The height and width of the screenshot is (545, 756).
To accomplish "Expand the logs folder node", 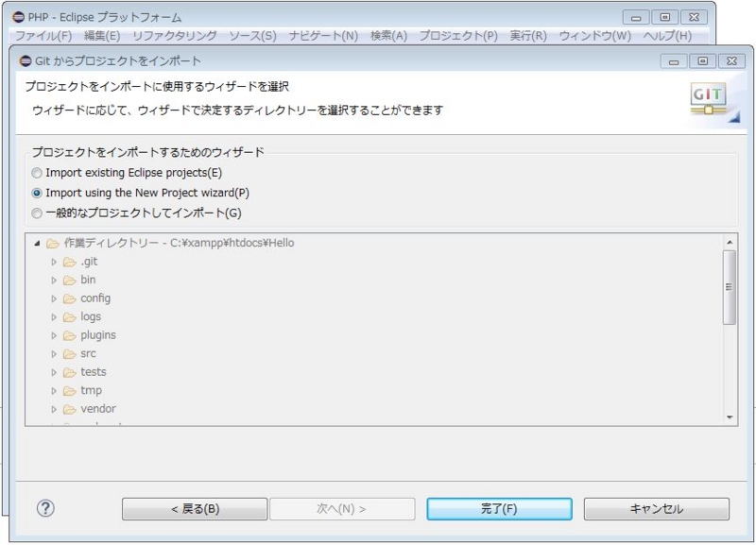I will coord(54,317).
